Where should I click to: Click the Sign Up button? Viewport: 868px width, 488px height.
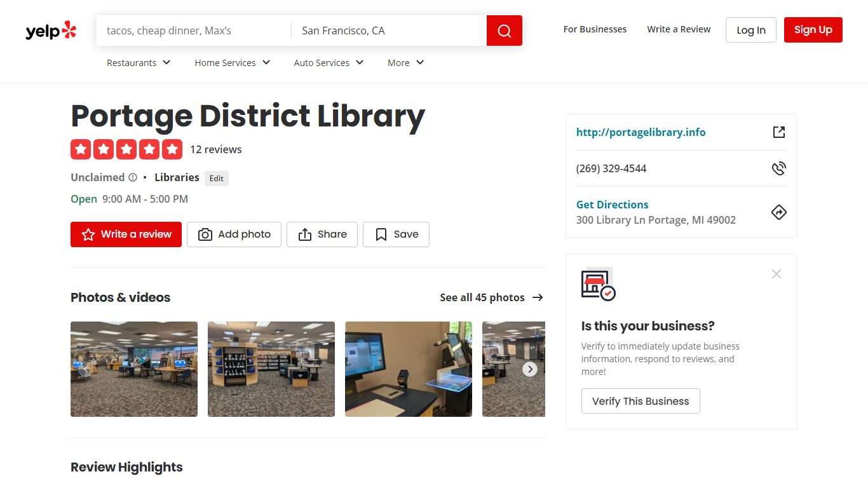coord(813,30)
